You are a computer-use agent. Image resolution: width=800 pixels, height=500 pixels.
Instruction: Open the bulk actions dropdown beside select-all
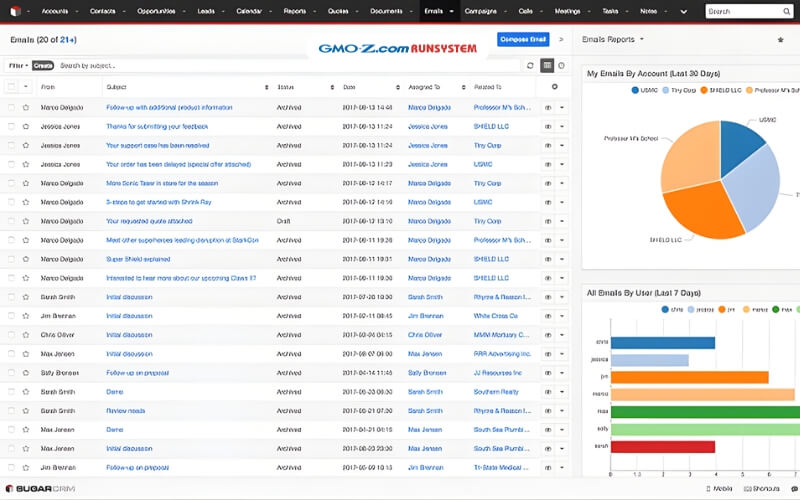click(x=26, y=87)
